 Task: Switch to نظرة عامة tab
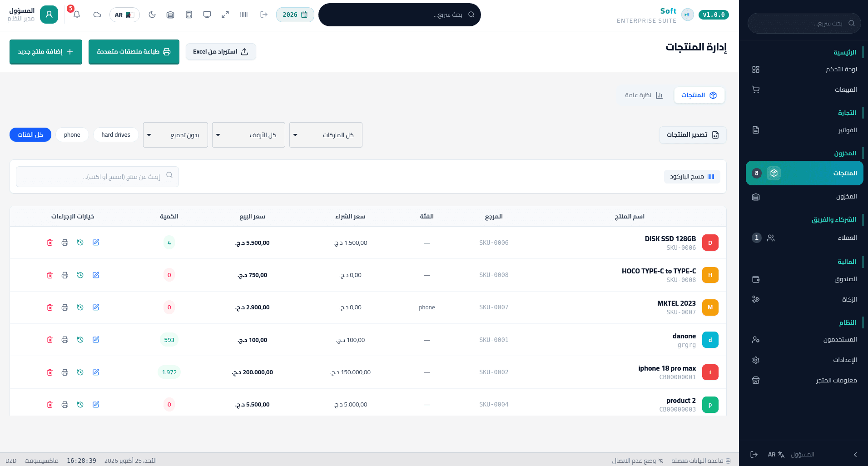[x=644, y=95]
